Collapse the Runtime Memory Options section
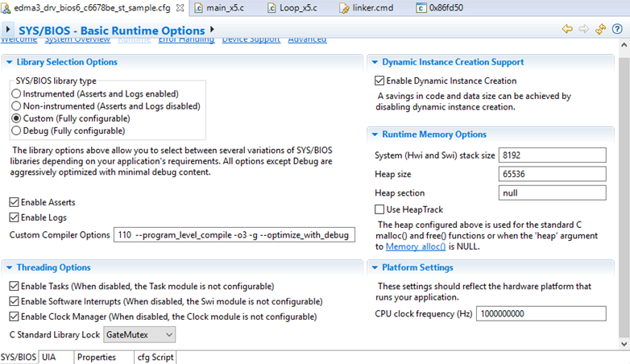This screenshot has width=630, height=364. point(375,134)
